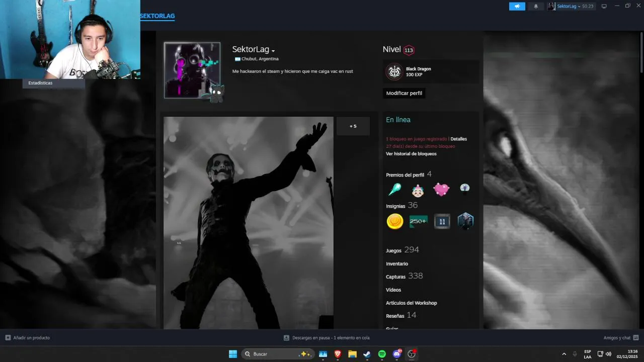Click the Big Picture mode monitor icon
The height and width of the screenshot is (362, 644).
click(604, 6)
